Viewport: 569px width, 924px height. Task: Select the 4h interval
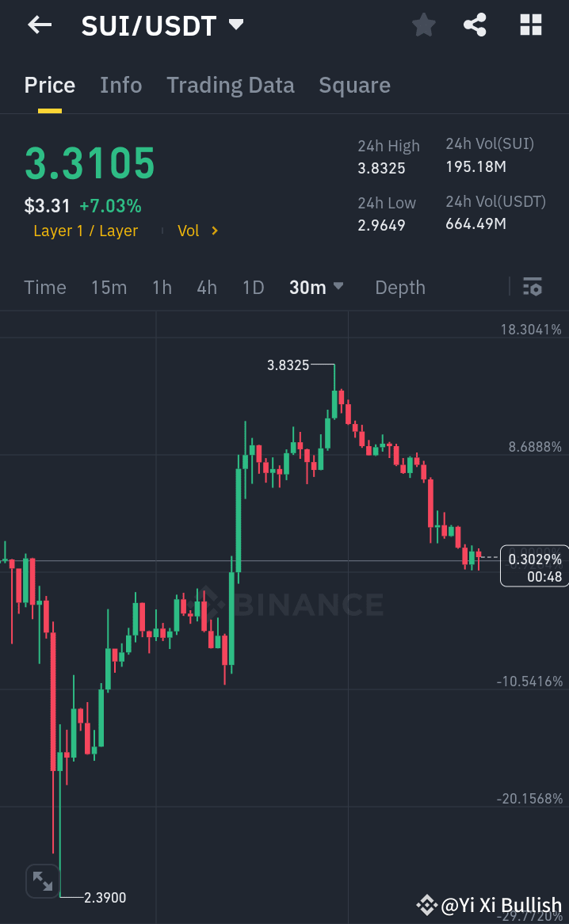(x=207, y=287)
